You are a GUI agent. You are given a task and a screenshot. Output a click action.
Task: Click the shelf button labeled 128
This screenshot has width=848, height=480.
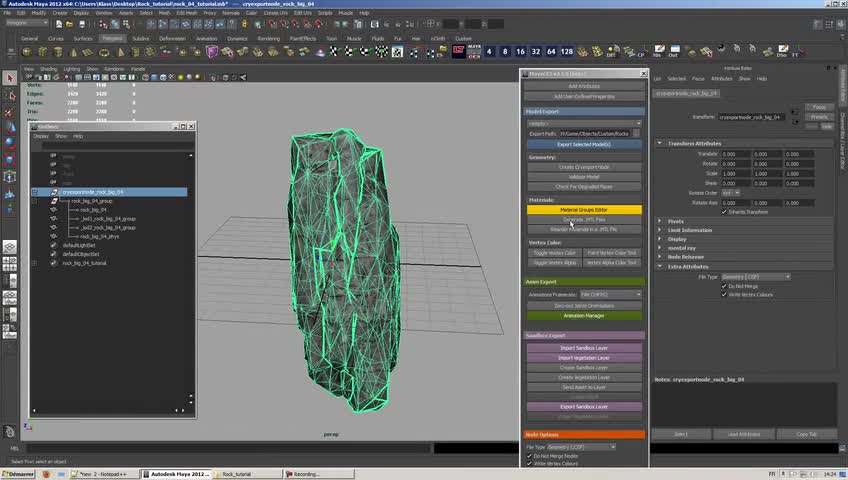567,51
